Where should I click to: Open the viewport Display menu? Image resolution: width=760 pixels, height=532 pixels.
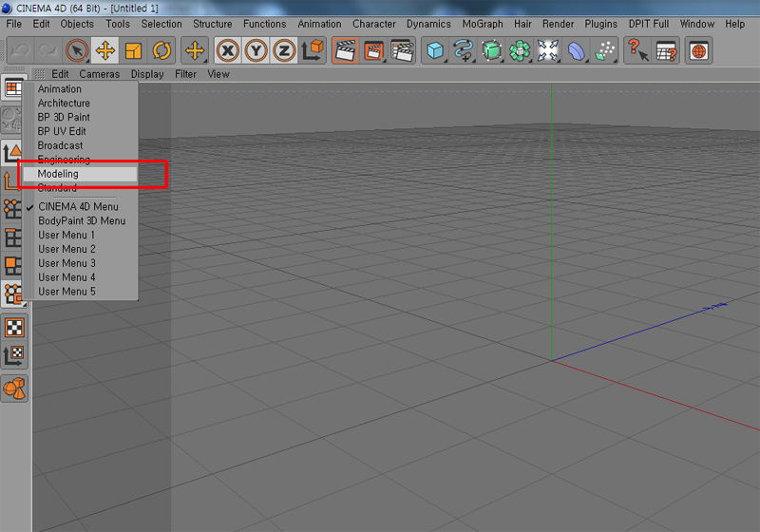pos(147,74)
